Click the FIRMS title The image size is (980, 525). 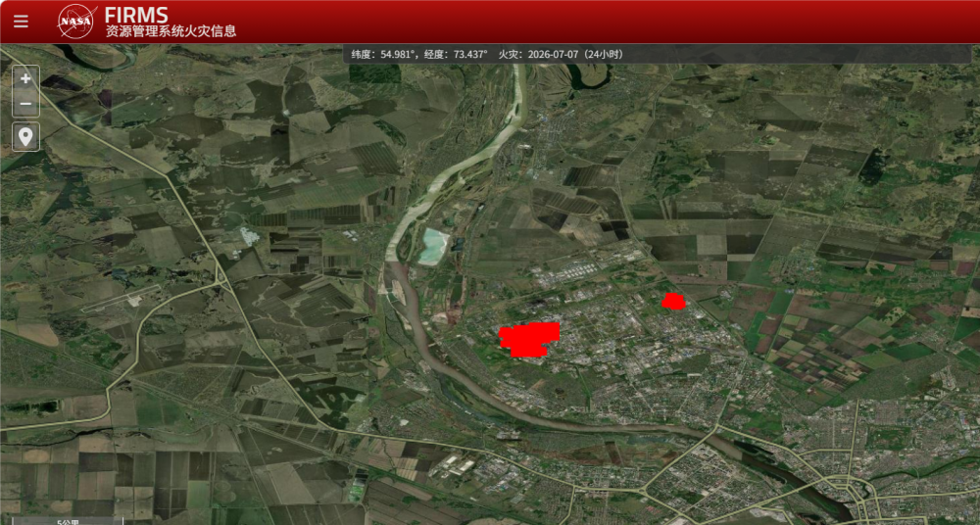pyautogui.click(x=136, y=15)
